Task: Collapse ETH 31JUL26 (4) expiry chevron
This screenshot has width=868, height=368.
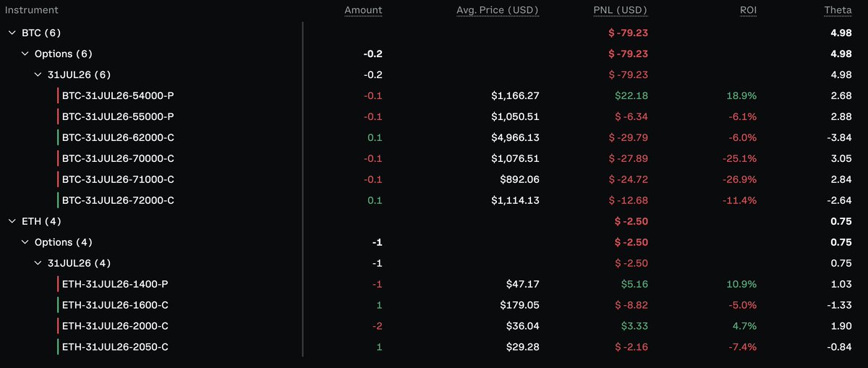Action: (38, 263)
